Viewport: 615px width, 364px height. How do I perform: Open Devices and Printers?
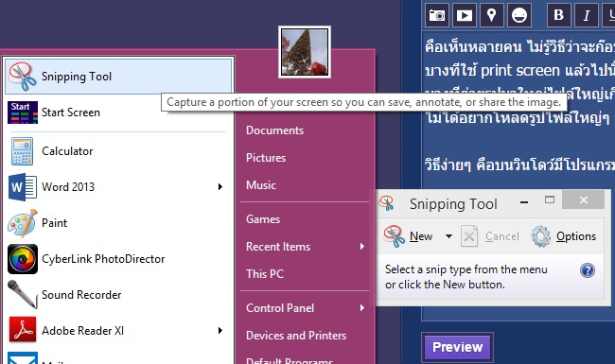click(x=296, y=336)
